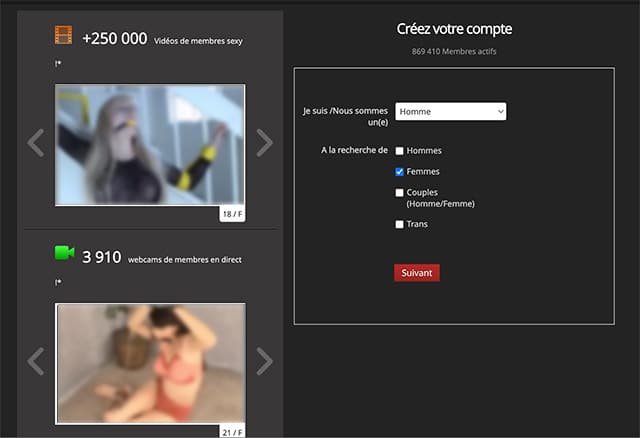The width and height of the screenshot is (640, 438).
Task: Show previous webcam in live webcams carousel
Action: click(36, 361)
